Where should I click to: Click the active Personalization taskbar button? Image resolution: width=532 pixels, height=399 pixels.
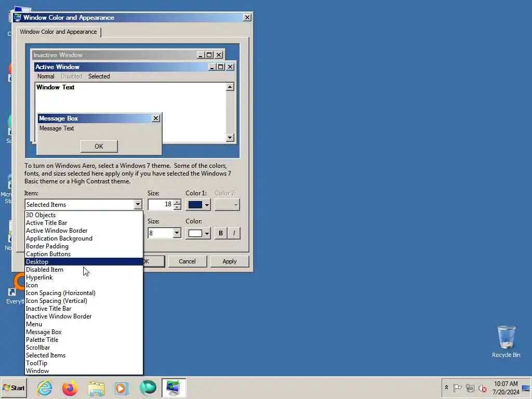click(x=174, y=388)
